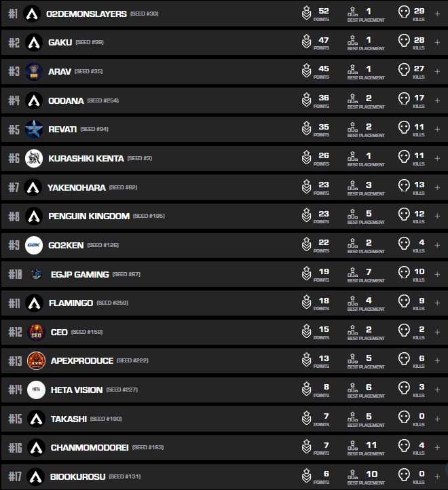Click the skull kills icon for GAKU
448x490 pixels.
(x=403, y=43)
